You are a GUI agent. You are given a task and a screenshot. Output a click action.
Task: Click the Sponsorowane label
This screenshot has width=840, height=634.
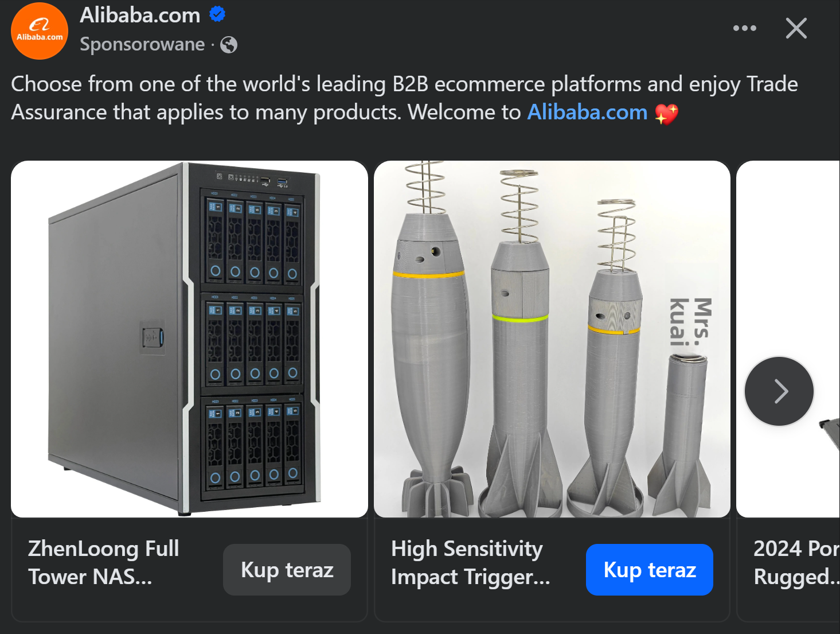(142, 44)
